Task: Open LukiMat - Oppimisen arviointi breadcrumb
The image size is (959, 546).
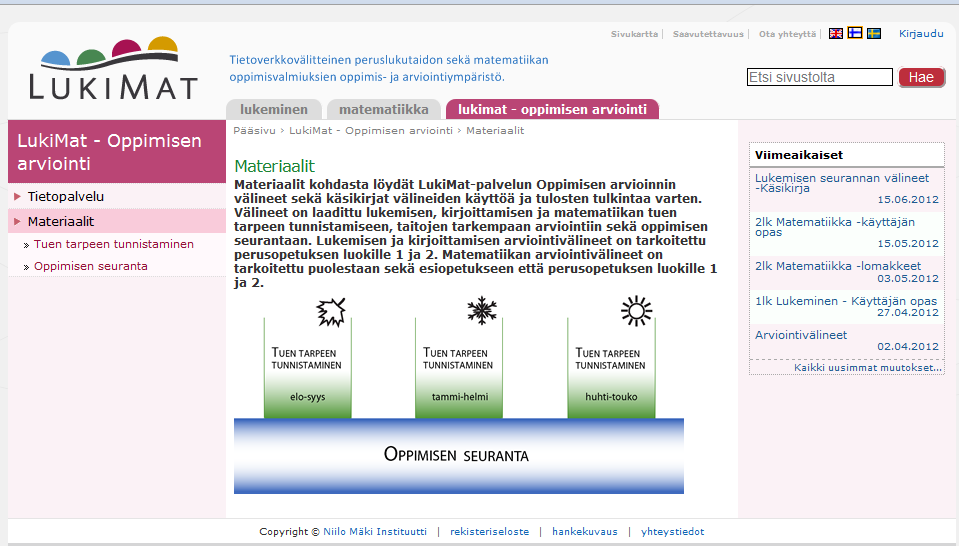Action: pos(371,131)
